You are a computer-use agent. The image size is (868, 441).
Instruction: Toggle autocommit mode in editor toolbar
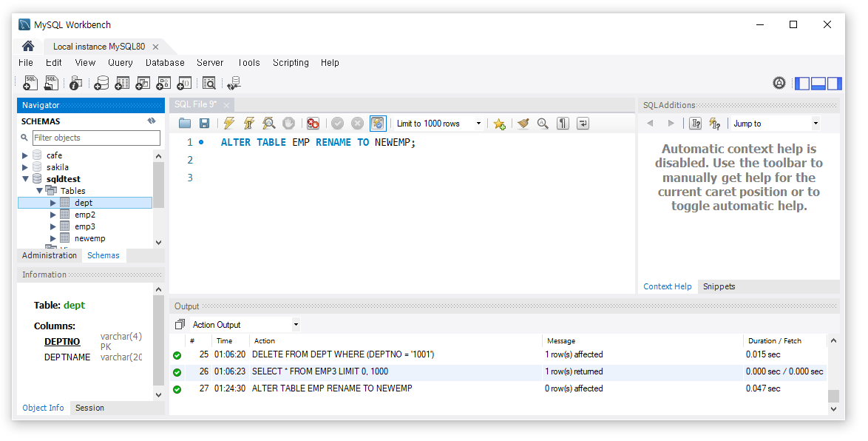(378, 124)
